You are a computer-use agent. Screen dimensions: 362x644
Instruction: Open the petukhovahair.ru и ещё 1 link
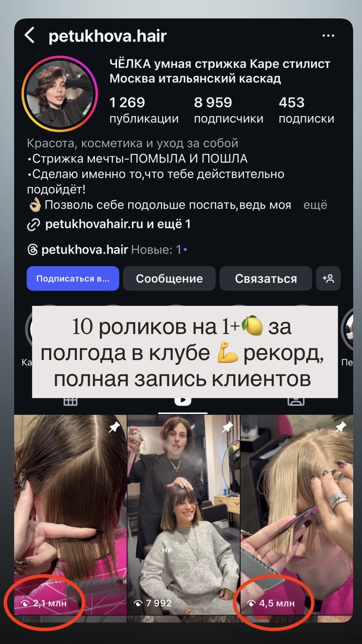[x=118, y=224]
